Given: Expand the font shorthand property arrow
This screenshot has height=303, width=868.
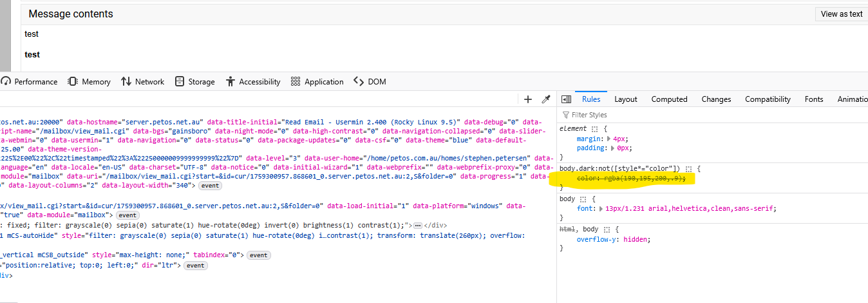Looking at the screenshot, I should click(x=601, y=209).
